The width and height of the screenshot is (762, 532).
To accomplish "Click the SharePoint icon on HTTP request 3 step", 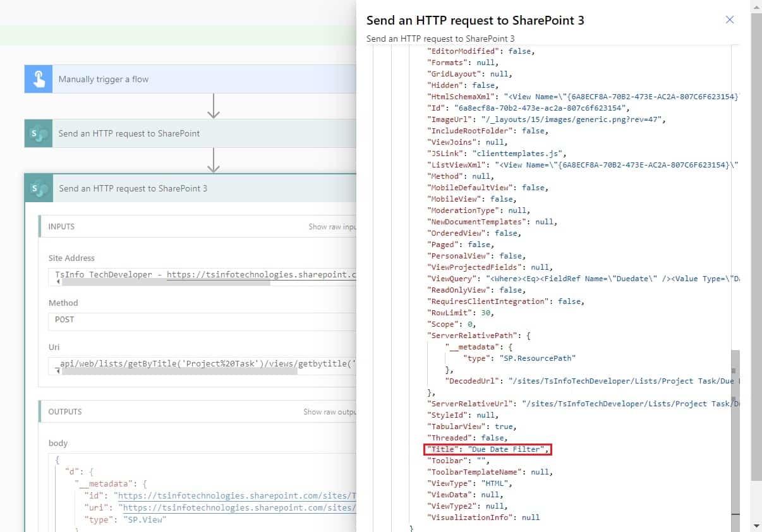I will pos(38,188).
